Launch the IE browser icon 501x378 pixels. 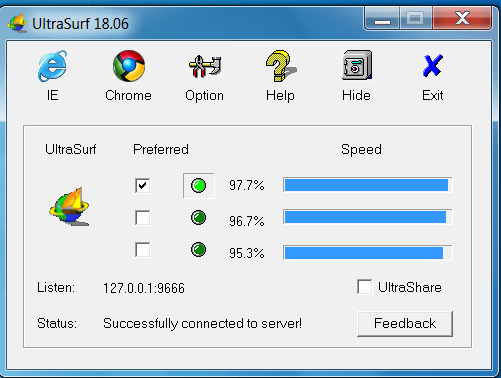click(x=52, y=66)
